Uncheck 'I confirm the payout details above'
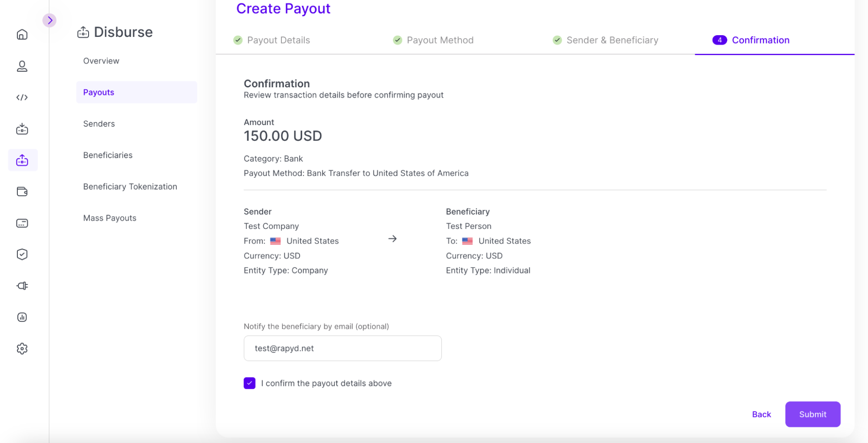Viewport: 868px width, 443px height. 250,383
